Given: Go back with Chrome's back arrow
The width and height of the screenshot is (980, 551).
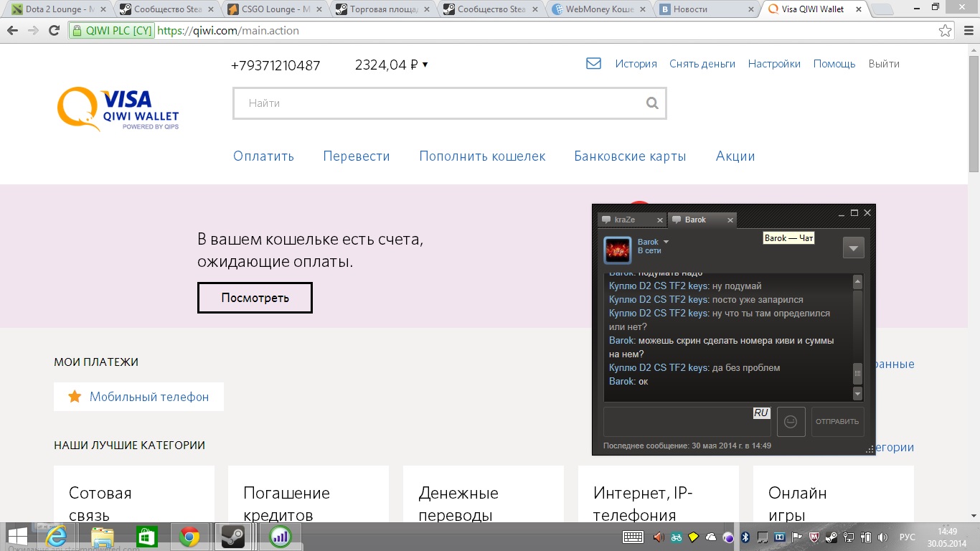Looking at the screenshot, I should pos(14,31).
